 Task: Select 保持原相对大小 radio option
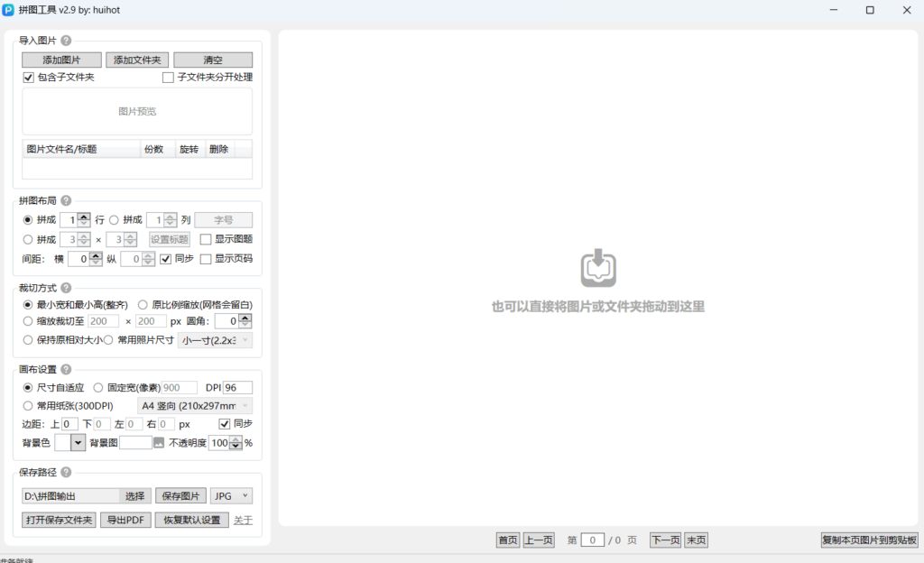coord(28,340)
